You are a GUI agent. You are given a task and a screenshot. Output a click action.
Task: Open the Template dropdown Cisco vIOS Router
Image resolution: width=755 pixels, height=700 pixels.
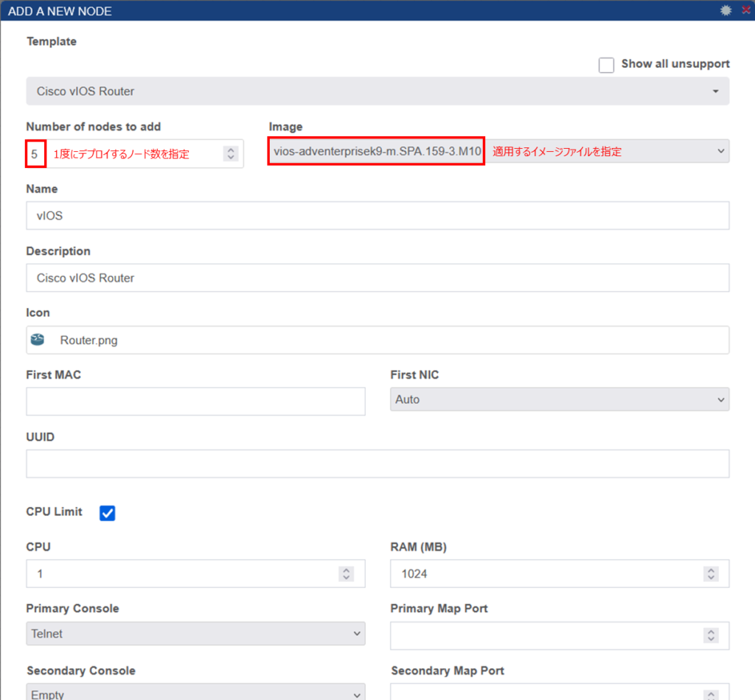[x=377, y=91]
